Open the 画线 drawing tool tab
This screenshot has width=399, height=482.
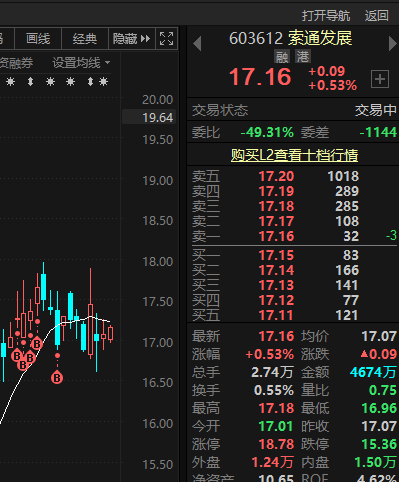38,39
